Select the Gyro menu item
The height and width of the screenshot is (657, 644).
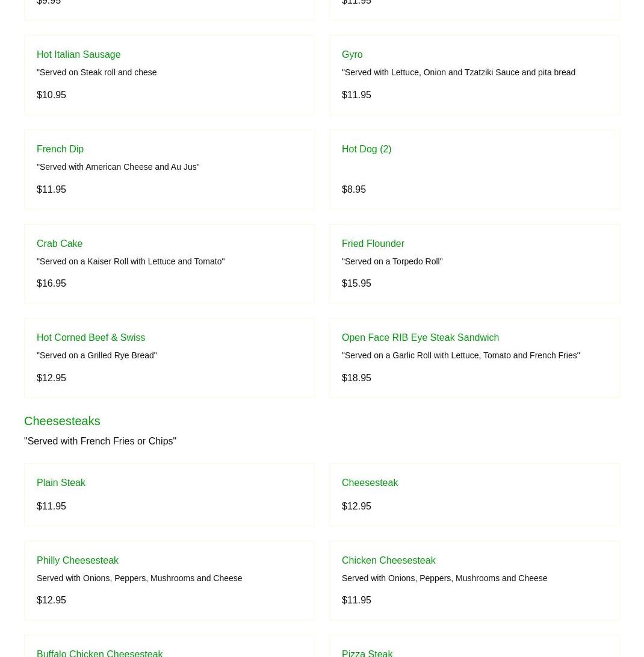(x=352, y=55)
